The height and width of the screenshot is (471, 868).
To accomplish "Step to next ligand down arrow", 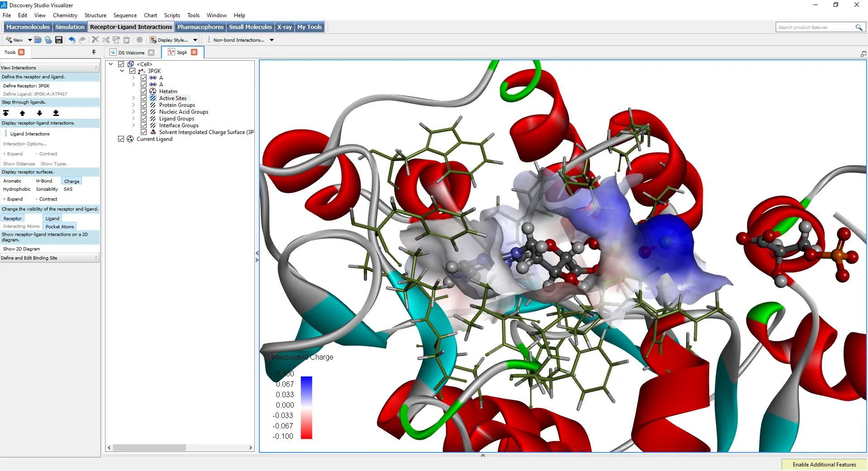I will click(x=39, y=113).
